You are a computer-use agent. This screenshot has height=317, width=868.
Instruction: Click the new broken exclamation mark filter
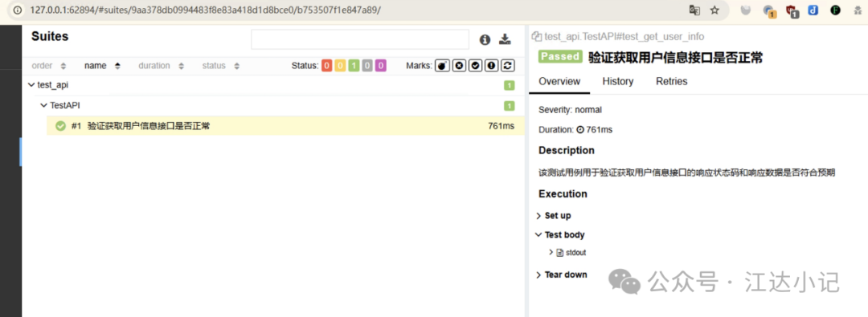point(492,66)
